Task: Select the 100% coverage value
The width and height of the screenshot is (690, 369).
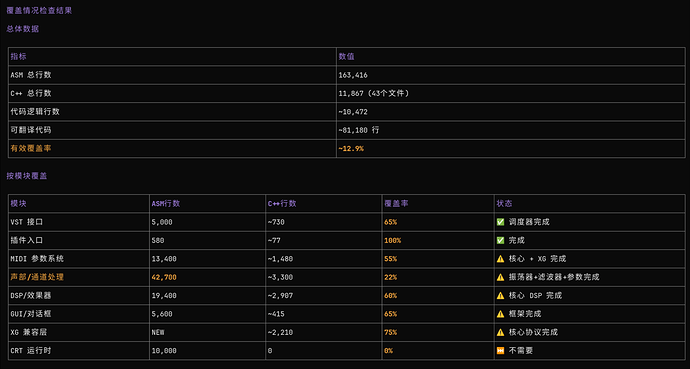Action: pyautogui.click(x=393, y=241)
